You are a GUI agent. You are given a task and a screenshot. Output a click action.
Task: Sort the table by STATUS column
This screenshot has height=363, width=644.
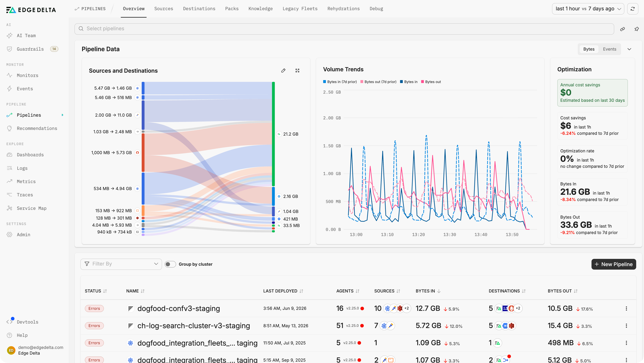[x=96, y=291]
